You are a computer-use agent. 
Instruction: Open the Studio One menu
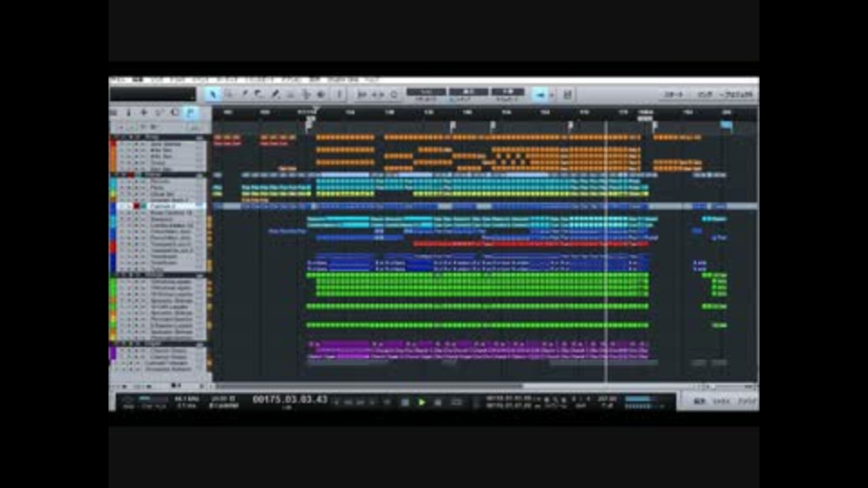[x=344, y=80]
